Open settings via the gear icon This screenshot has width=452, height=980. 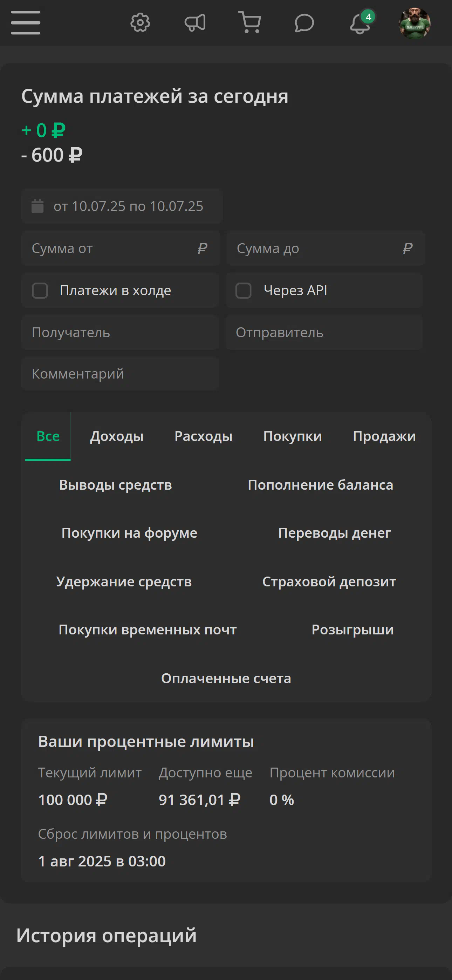tap(140, 23)
